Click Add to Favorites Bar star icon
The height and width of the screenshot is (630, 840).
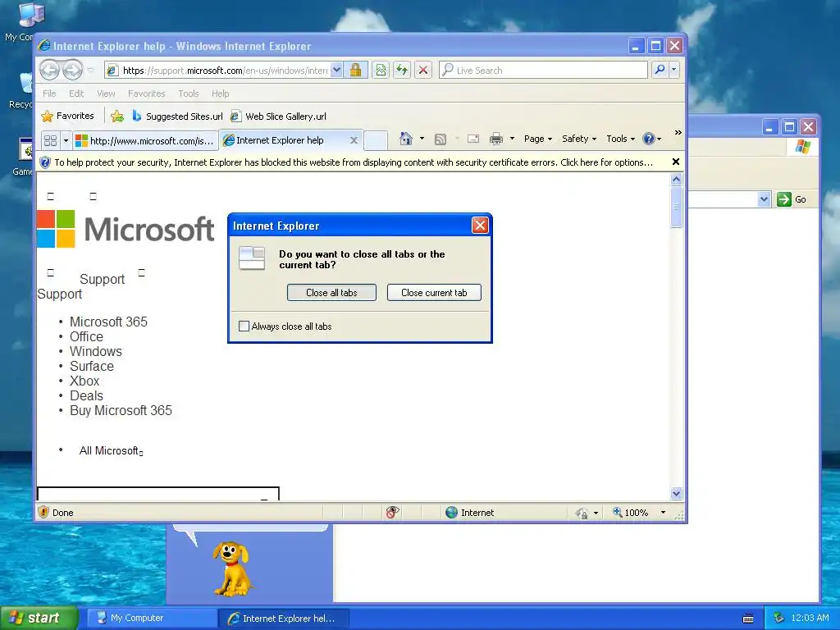[x=117, y=116]
